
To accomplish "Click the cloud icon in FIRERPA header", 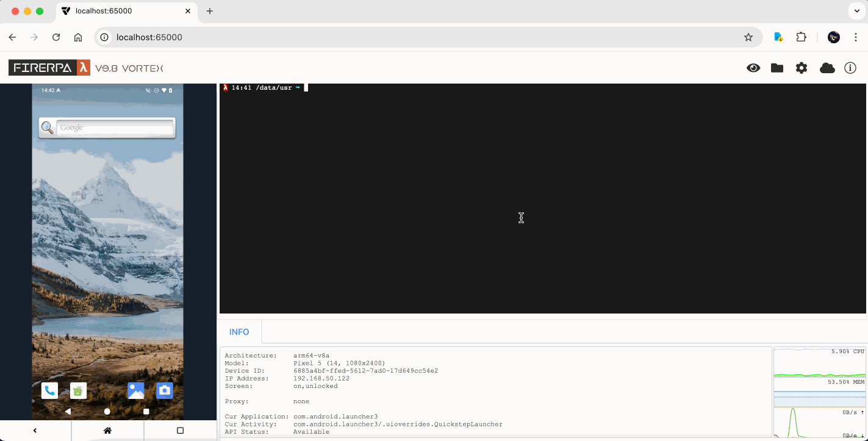I will tap(827, 68).
